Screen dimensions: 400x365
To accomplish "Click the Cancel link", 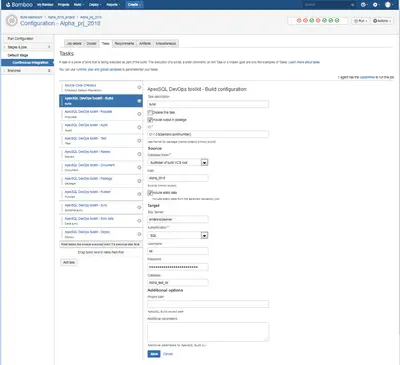I will 168,354.
